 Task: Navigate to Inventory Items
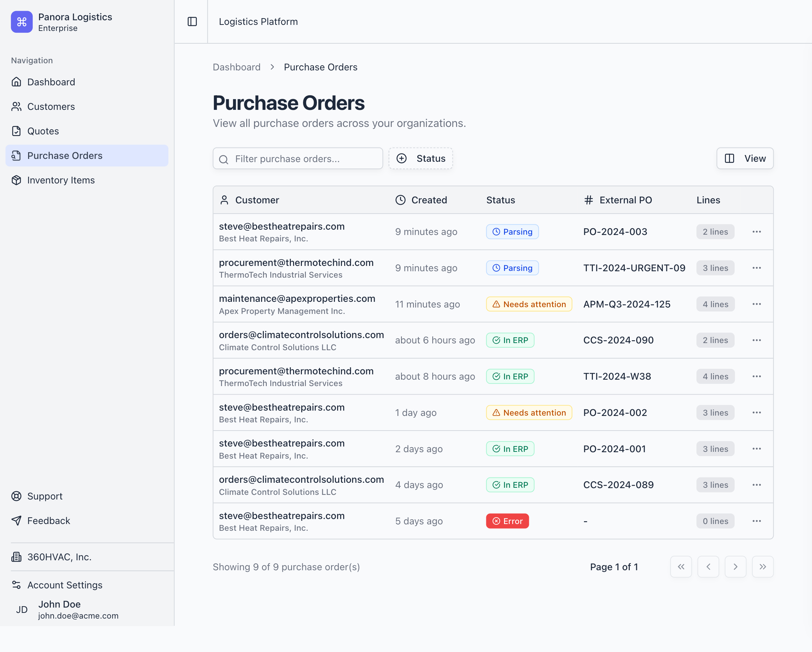(61, 180)
